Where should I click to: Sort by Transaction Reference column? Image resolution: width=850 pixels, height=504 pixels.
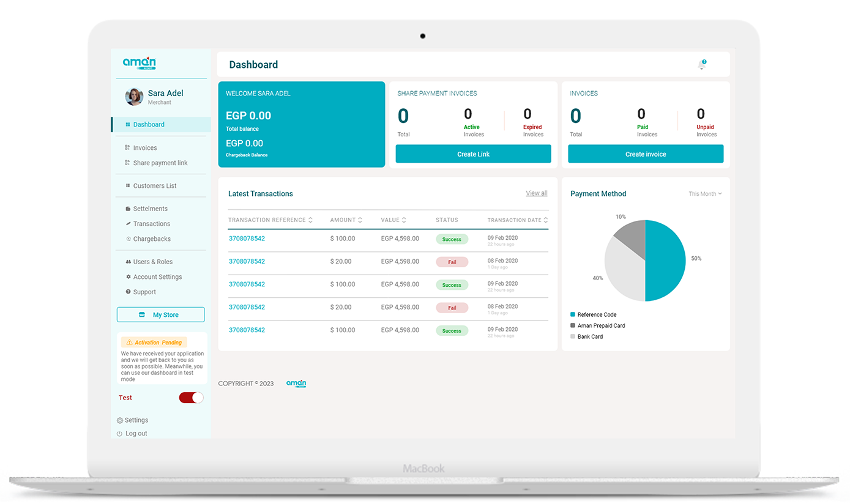[310, 220]
